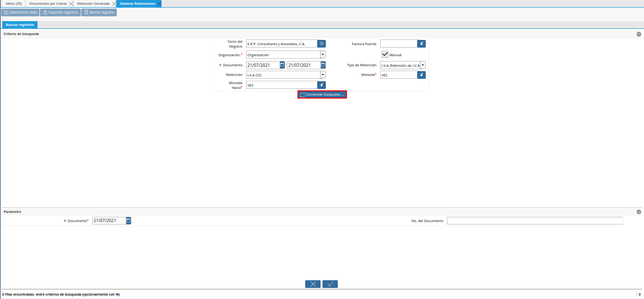Click the F. Documento start date field
Viewport: 644px width, 299px height.
(x=263, y=65)
